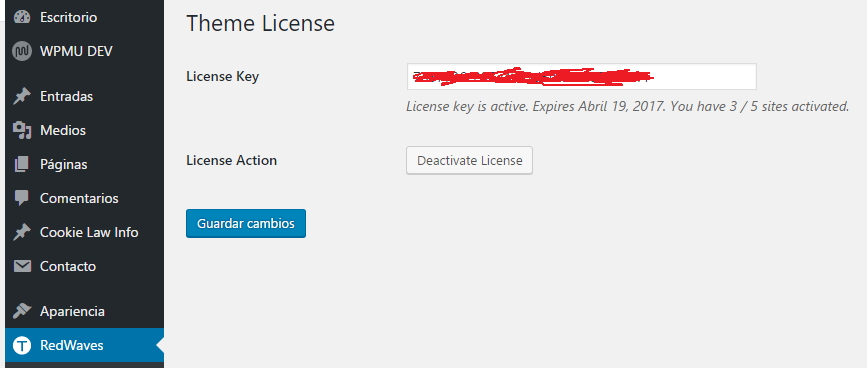
Task: Open the Apariencia menu entry
Action: [x=85, y=311]
